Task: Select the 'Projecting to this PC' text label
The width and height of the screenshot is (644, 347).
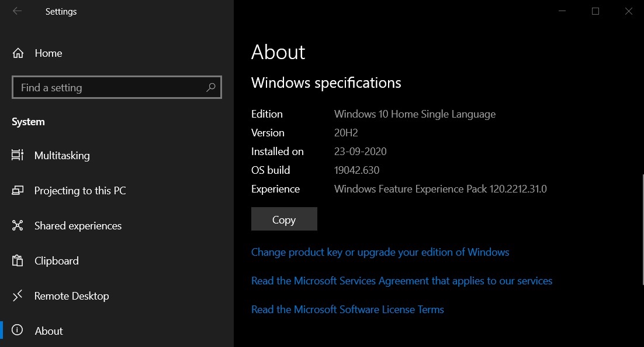Action: tap(80, 191)
